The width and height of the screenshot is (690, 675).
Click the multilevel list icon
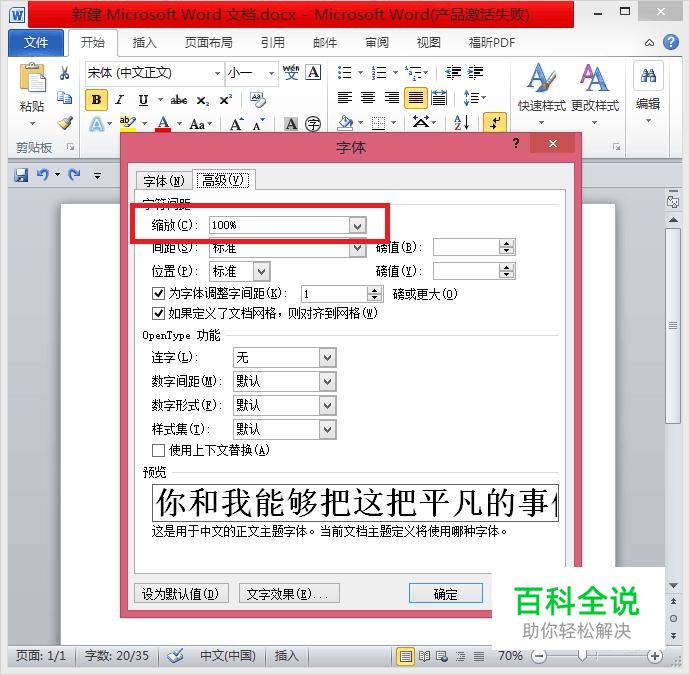(x=413, y=73)
